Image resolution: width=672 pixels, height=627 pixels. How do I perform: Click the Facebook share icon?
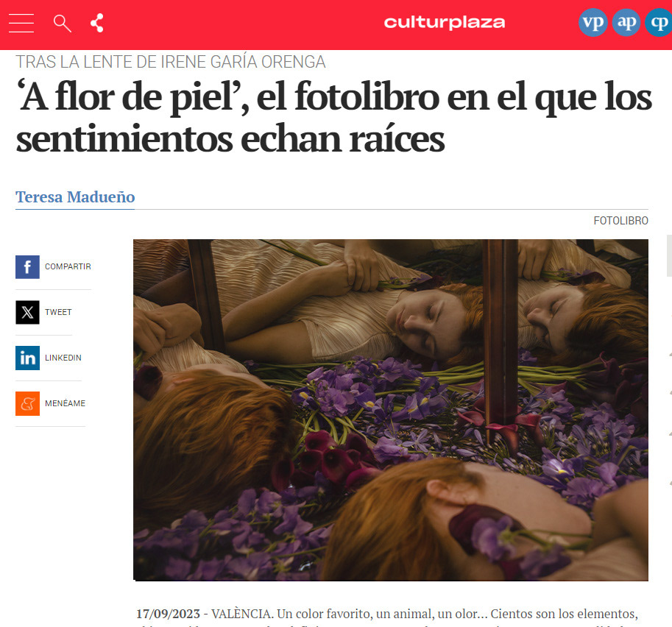(x=27, y=267)
